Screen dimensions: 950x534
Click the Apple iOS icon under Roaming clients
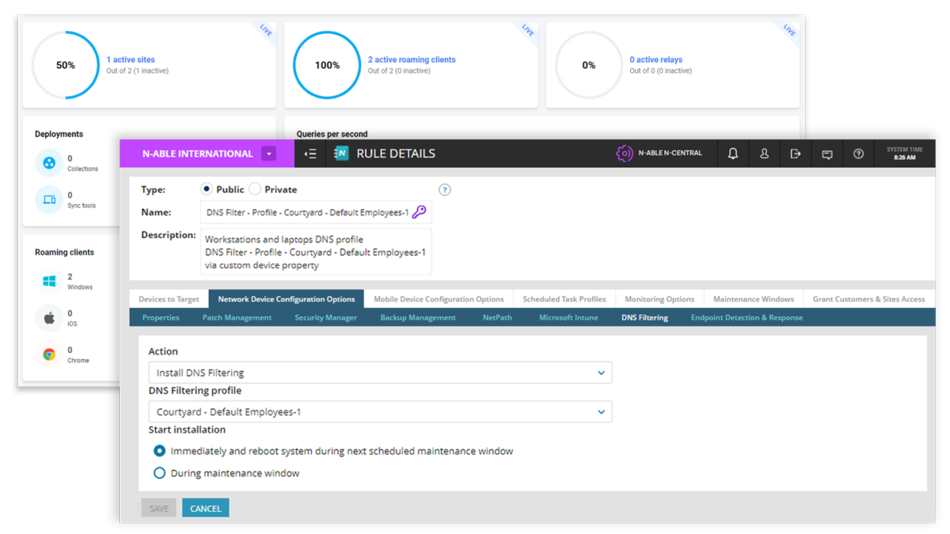click(x=49, y=318)
